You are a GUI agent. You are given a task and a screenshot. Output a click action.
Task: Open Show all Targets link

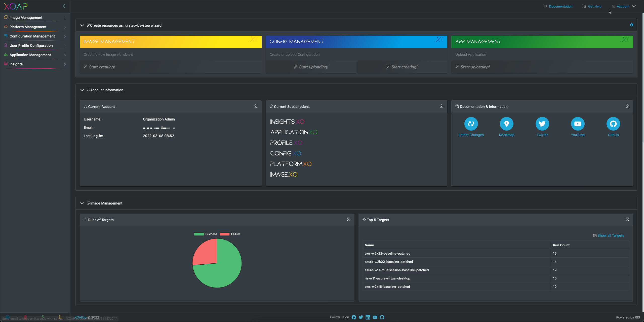click(609, 236)
